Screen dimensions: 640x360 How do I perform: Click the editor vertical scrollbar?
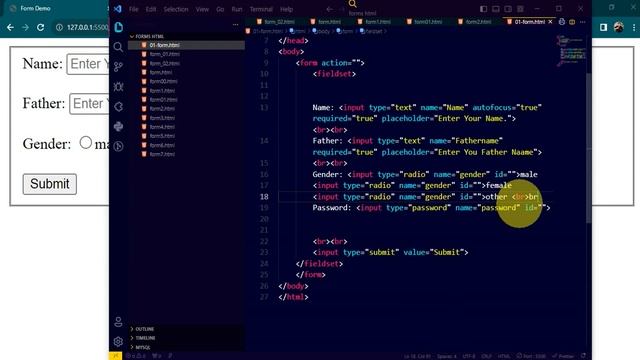coord(589,148)
